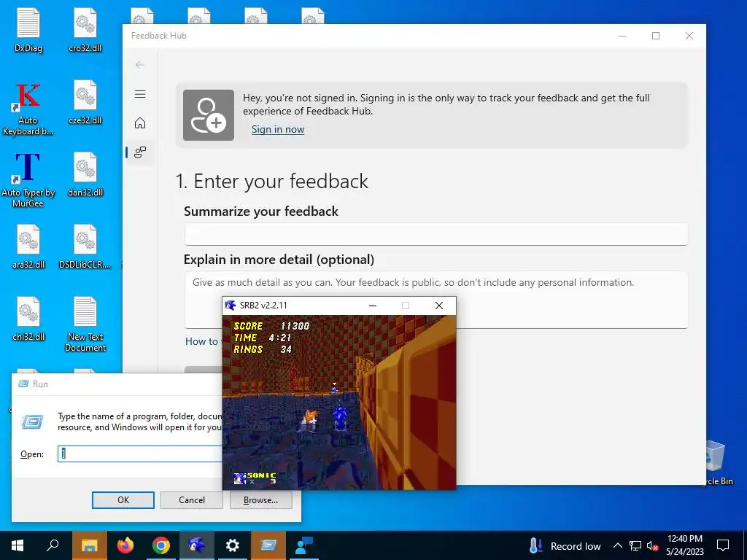Screen dimensions: 747x560
Task: Click the SRB2 window title icon
Action: [231, 306]
